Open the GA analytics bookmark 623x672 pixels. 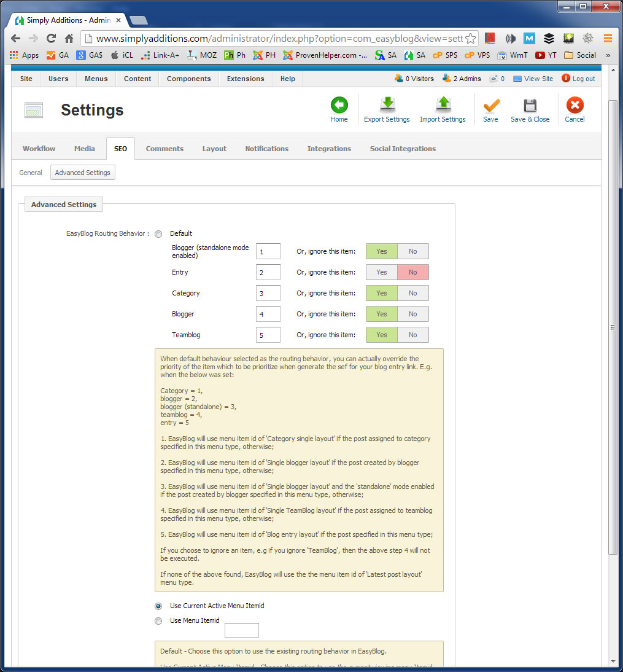[57, 55]
